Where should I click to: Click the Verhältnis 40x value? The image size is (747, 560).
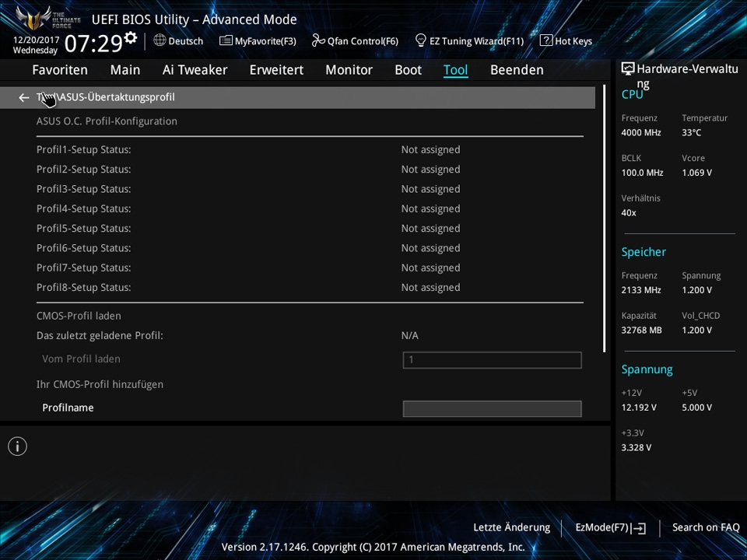pyautogui.click(x=629, y=213)
